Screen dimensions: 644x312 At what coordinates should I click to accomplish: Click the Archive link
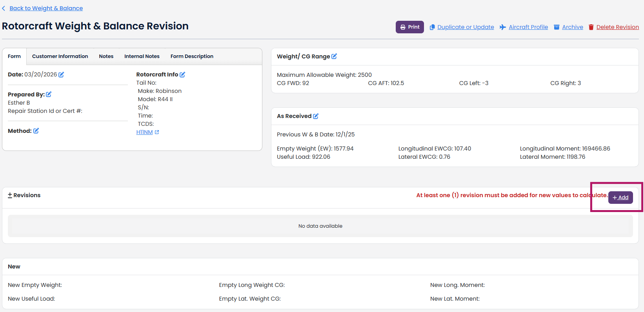point(573,27)
